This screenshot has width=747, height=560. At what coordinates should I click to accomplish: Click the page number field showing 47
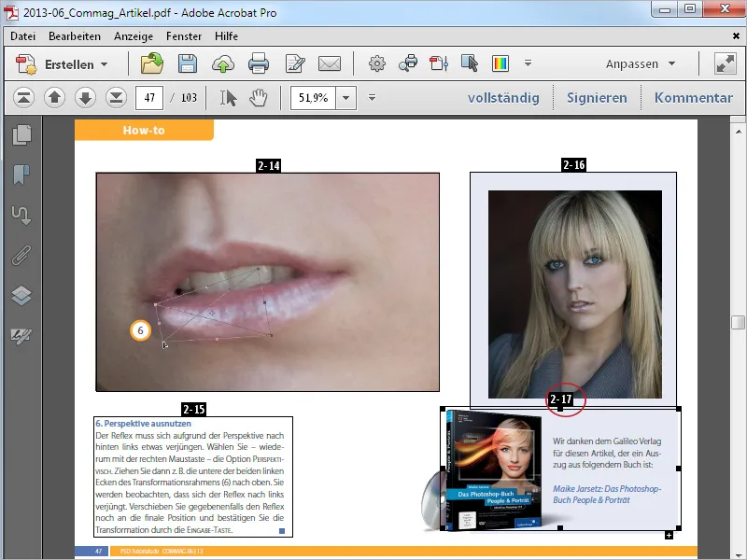tap(149, 98)
